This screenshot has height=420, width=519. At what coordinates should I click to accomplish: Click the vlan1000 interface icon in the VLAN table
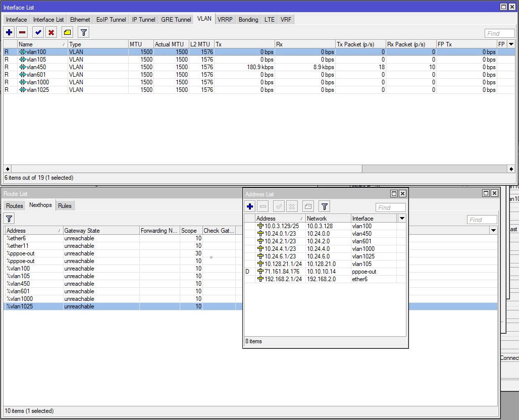[23, 82]
